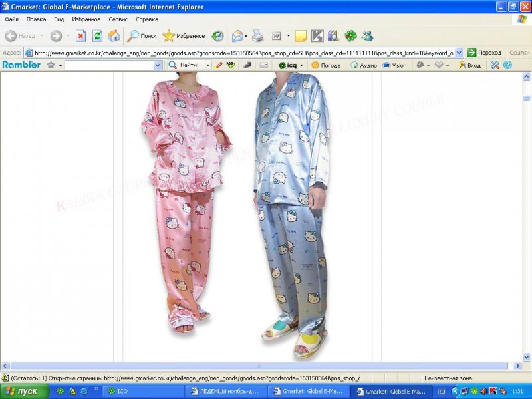This screenshot has width=532, height=399.
Task: Open Favorites (Избранное) star button
Action: point(184,36)
